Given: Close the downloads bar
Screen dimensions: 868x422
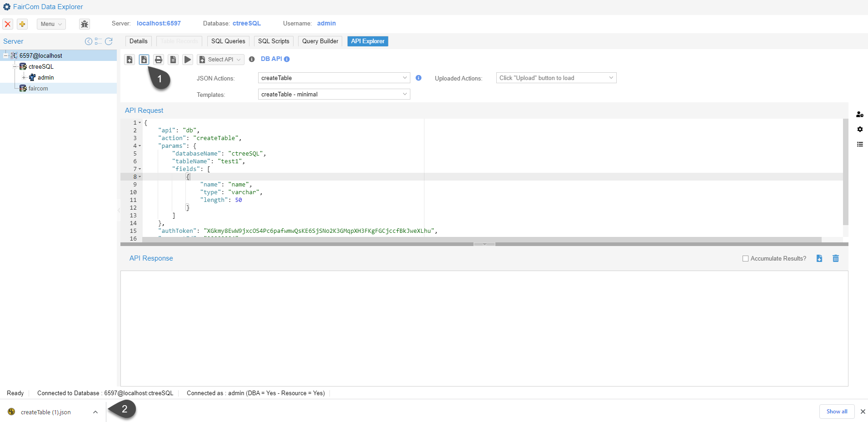Looking at the screenshot, I should 863,412.
